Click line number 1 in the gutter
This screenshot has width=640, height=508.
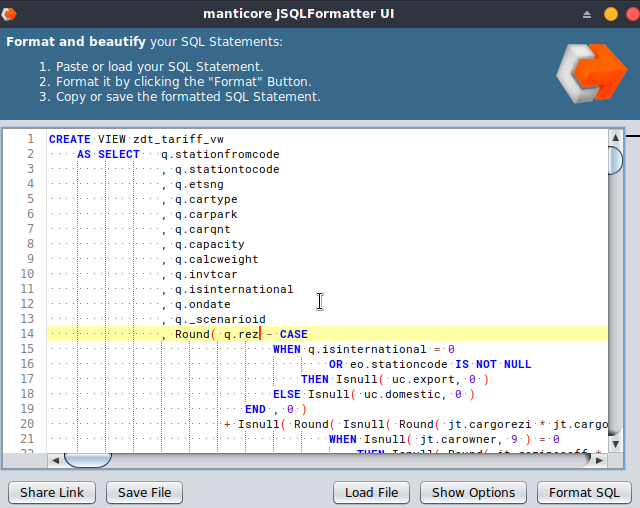point(31,139)
